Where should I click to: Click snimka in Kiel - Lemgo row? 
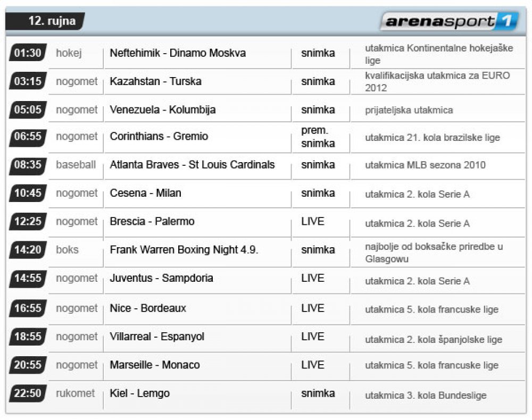coord(318,393)
